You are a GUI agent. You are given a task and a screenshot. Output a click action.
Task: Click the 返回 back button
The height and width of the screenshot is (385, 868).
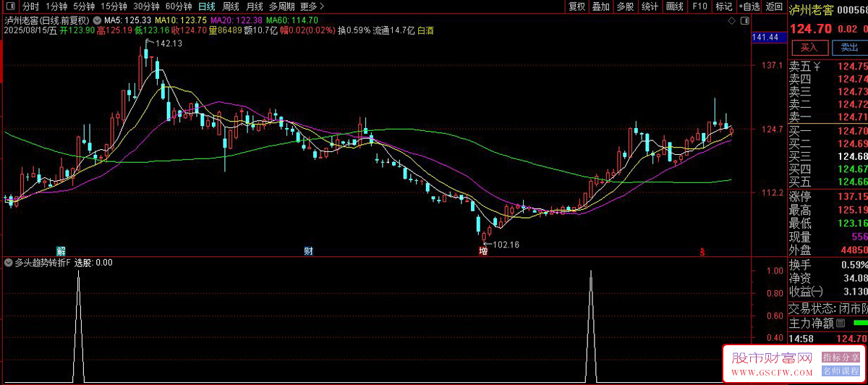774,7
